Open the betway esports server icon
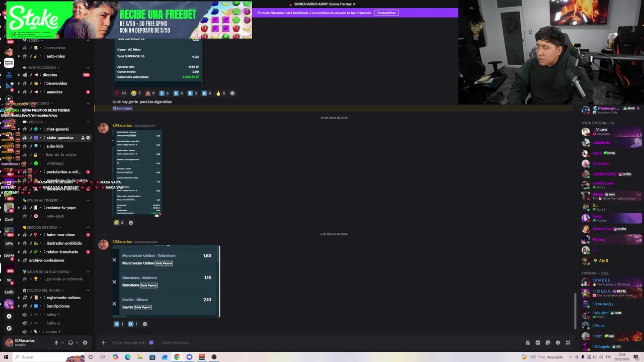 (x=9, y=63)
